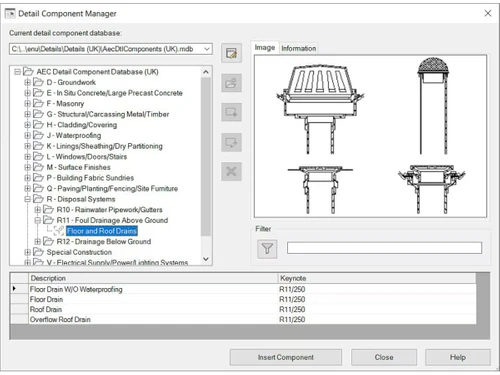Click the tree vertical scrollbar thumb
This screenshot has width=500, height=375.
click(206, 157)
